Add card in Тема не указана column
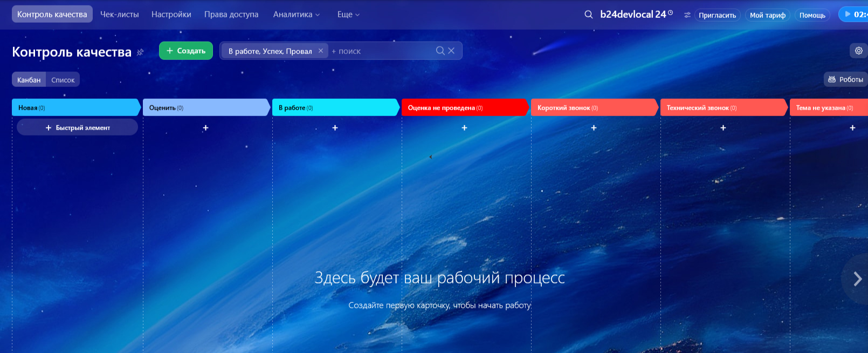 pos(852,128)
